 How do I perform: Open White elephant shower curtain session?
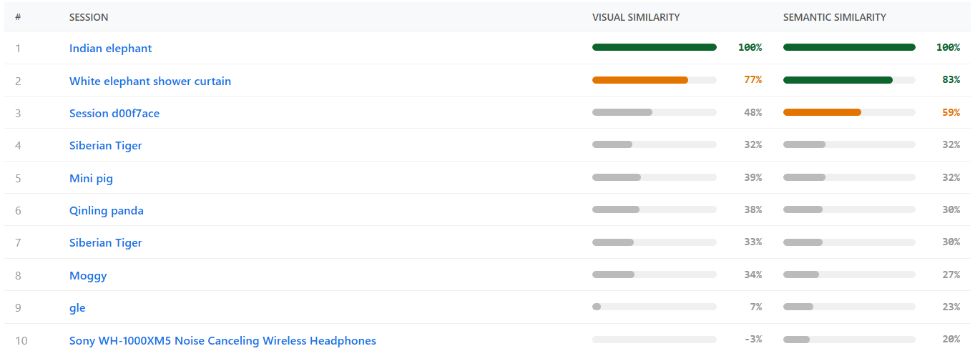point(150,81)
